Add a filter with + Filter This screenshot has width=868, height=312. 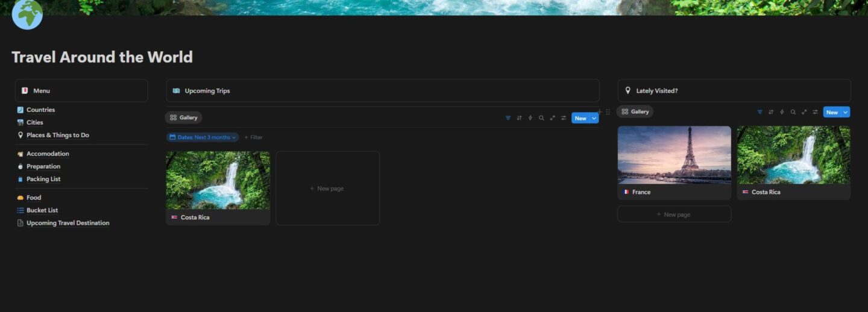(253, 137)
